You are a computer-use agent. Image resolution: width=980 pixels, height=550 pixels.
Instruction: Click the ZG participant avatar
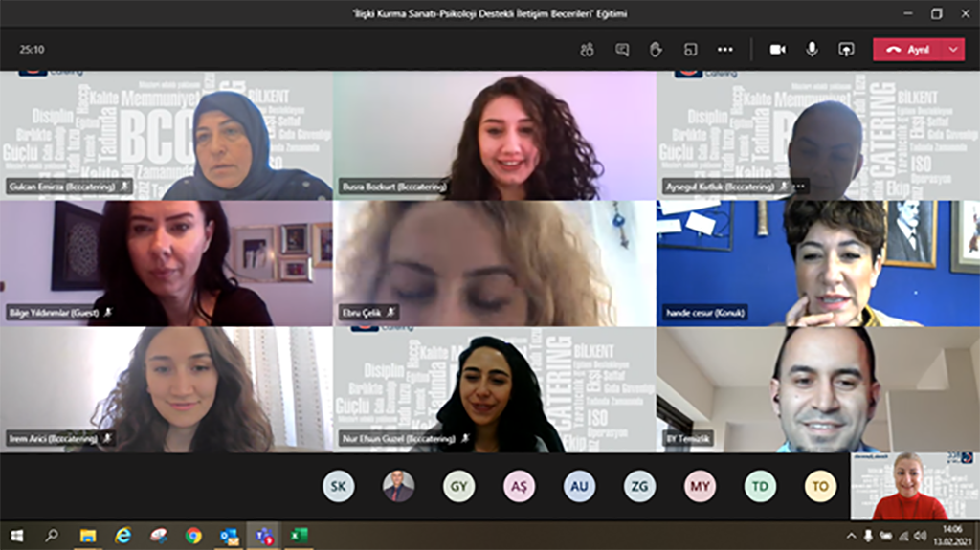pyautogui.click(x=639, y=486)
